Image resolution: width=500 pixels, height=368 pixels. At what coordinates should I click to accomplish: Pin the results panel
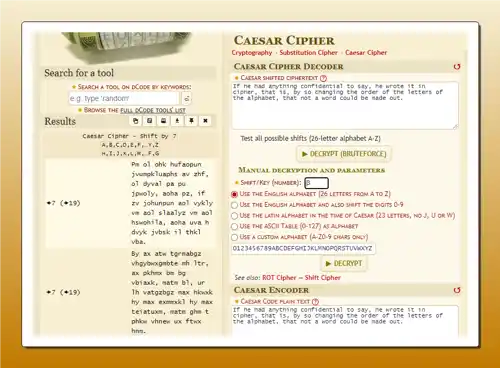(191, 121)
